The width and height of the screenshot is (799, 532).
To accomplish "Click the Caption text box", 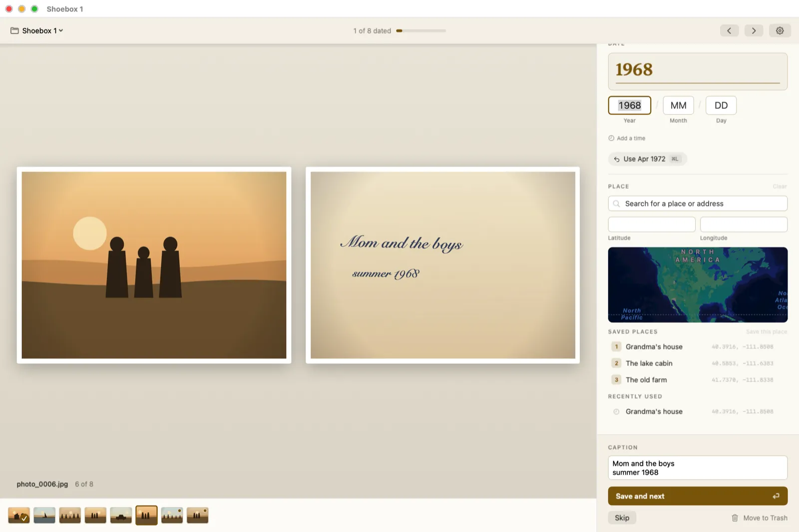I will pos(698,468).
